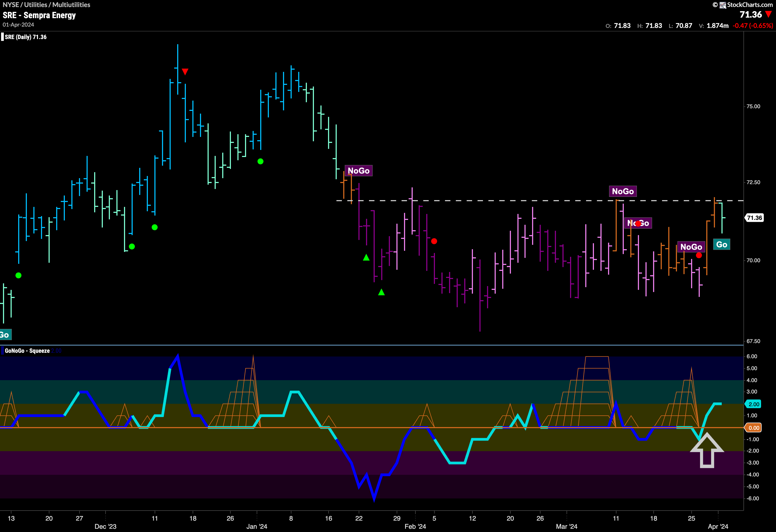The image size is (776, 532).
Task: Click the 75.00 price axis label
Action: 753,107
